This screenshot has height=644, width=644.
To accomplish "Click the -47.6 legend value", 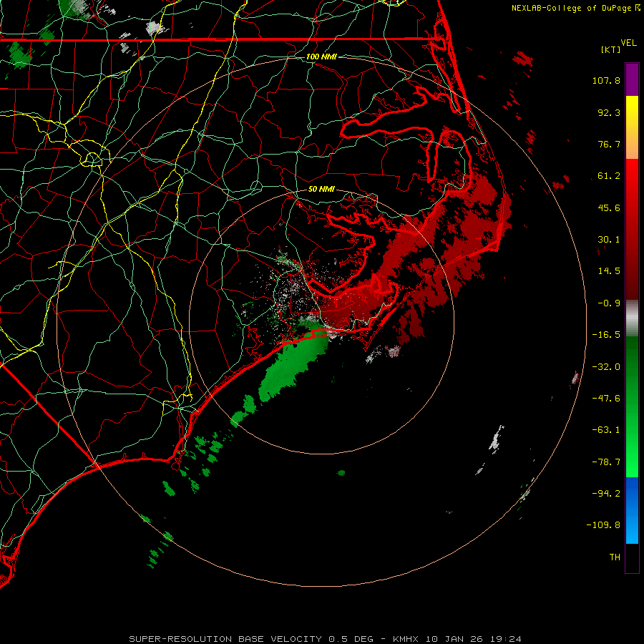I will coord(606,399).
